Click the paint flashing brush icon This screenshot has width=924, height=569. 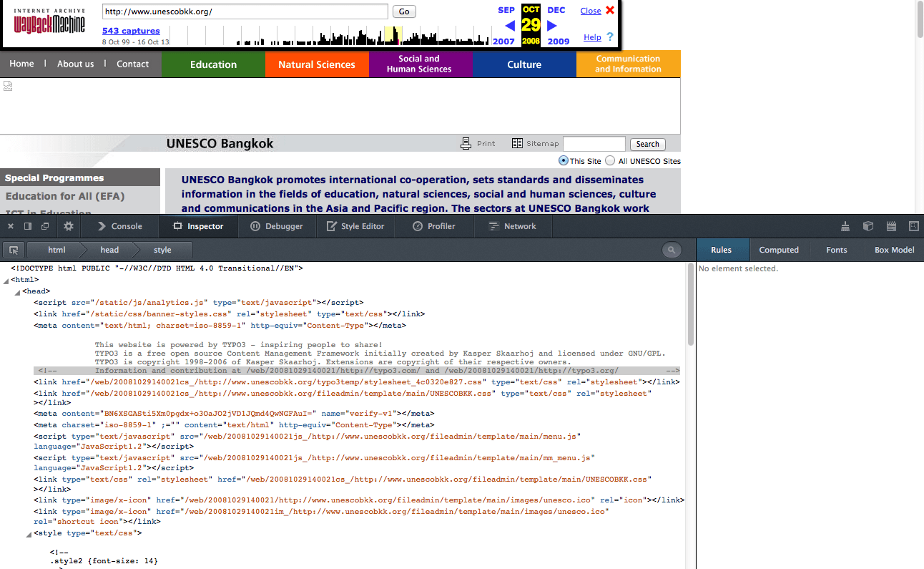845,226
